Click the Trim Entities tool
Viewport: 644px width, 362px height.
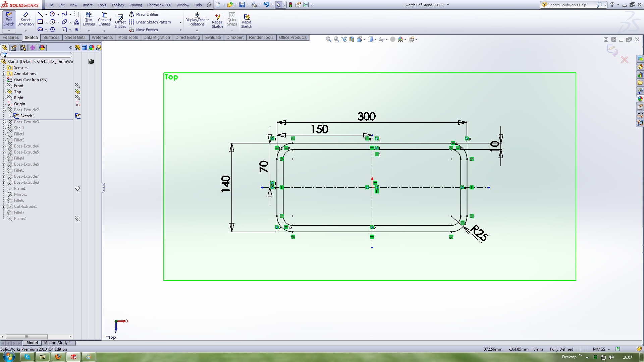point(89,19)
